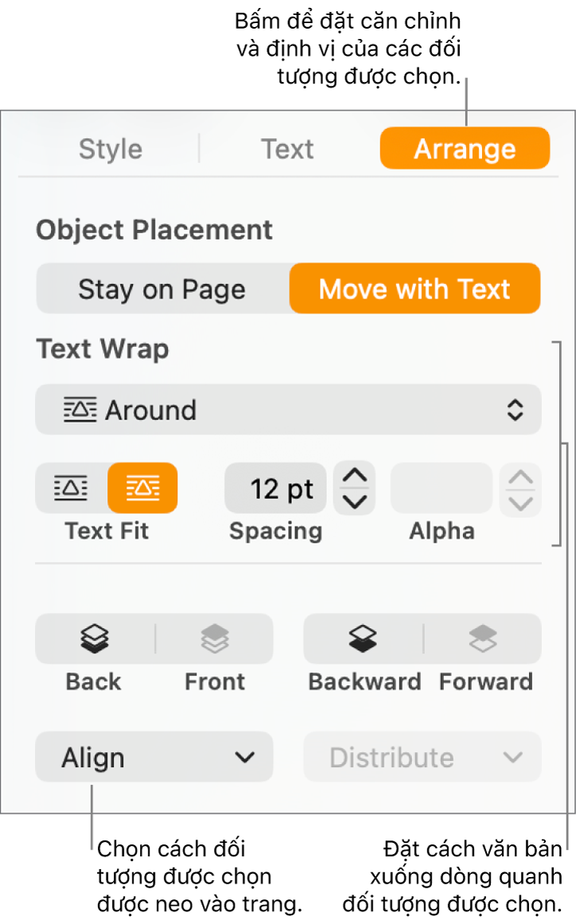The image size is (576, 924).
Task: Open the Around text wrap dropdown
Action: [x=288, y=410]
